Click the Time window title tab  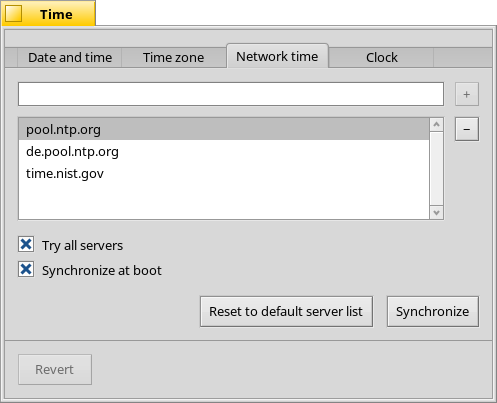click(49, 14)
